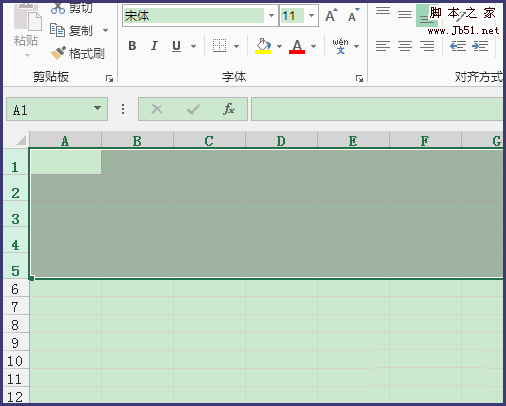Align text left icon
The height and width of the screenshot is (406, 506).
pos(383,46)
